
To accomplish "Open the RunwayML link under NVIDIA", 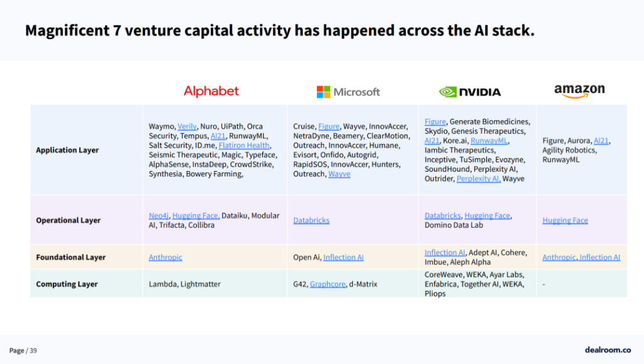I will (x=489, y=141).
